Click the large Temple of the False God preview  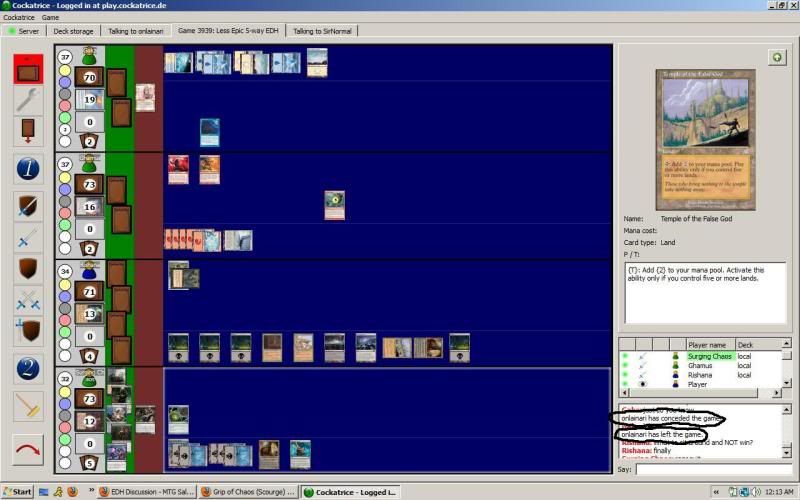pyautogui.click(x=705, y=140)
